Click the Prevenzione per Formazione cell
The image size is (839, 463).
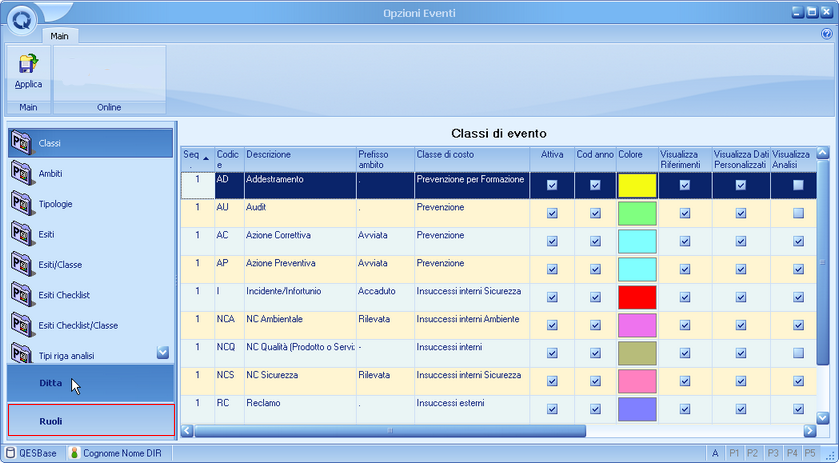(x=472, y=185)
